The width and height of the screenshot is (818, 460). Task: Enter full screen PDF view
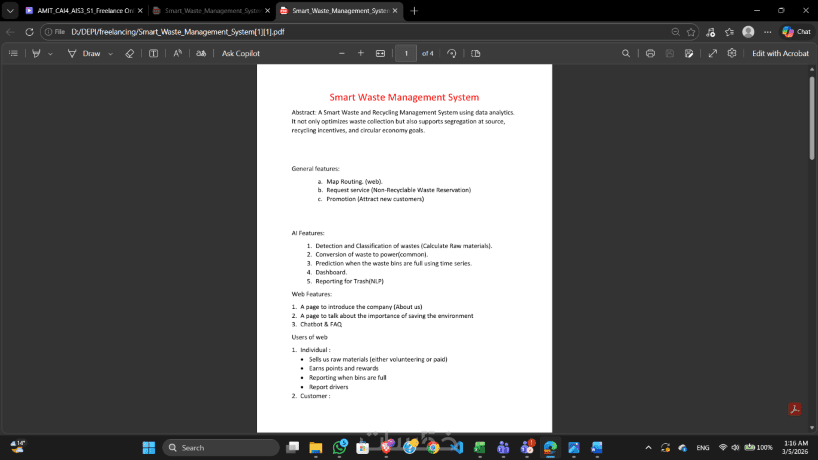coord(713,53)
